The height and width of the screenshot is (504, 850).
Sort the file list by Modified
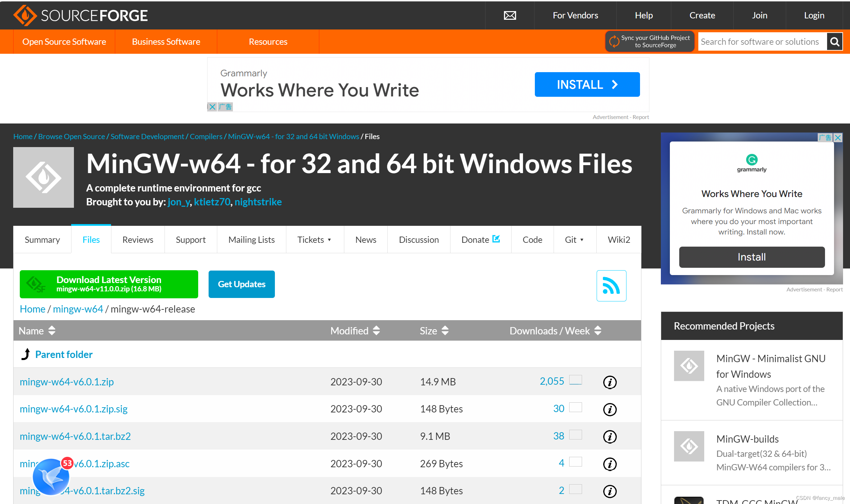tap(355, 331)
